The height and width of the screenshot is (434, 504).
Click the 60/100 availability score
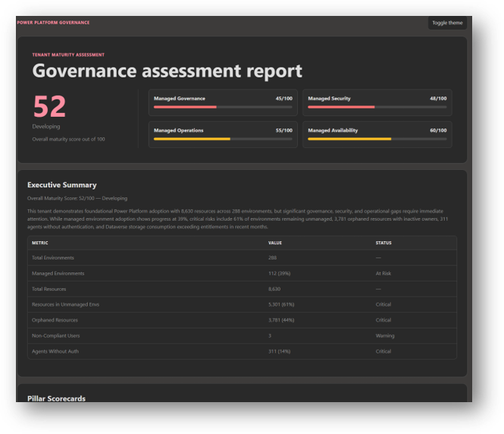pyautogui.click(x=438, y=131)
